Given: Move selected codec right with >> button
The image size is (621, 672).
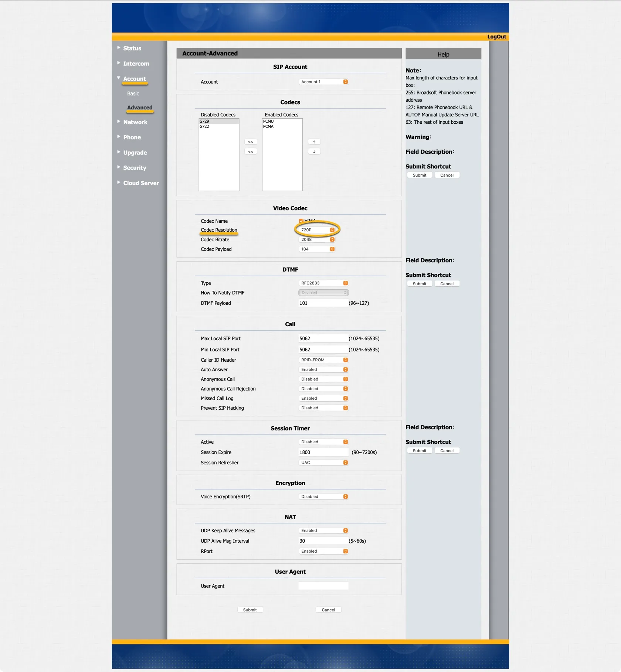Looking at the screenshot, I should click(x=251, y=142).
